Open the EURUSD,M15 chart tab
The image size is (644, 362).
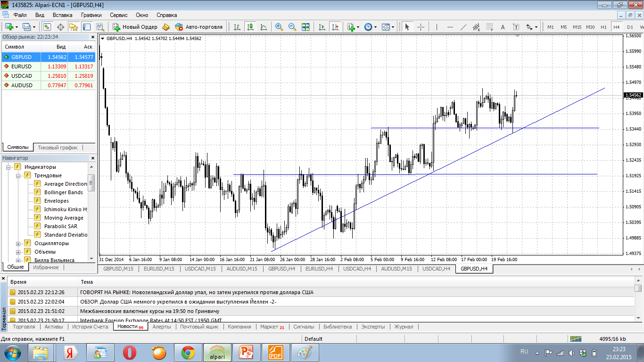click(159, 269)
